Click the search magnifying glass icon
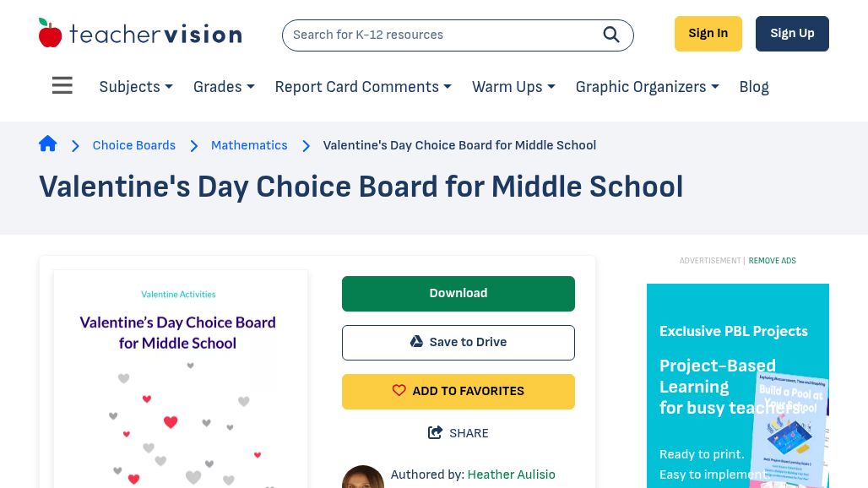 point(611,35)
